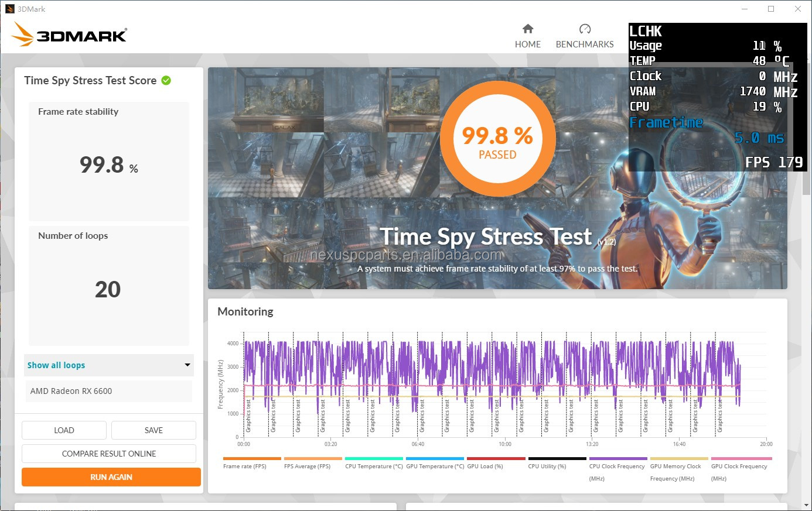This screenshot has height=511, width=812.
Task: Click the HOME menu label
Action: [x=528, y=44]
